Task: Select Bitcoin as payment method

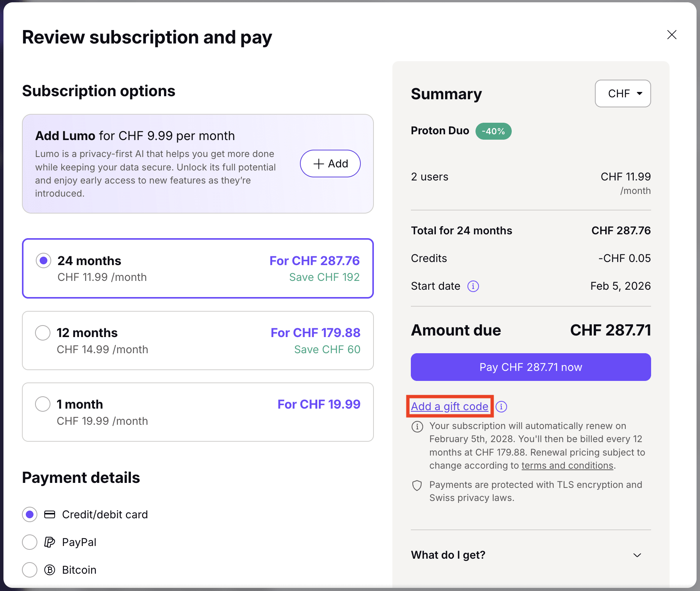Action: point(30,570)
